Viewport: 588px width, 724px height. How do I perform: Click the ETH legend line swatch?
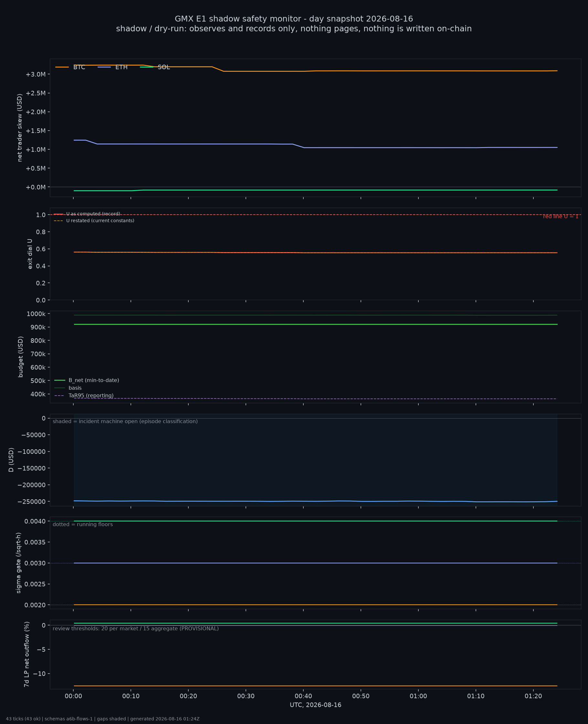[x=104, y=67]
